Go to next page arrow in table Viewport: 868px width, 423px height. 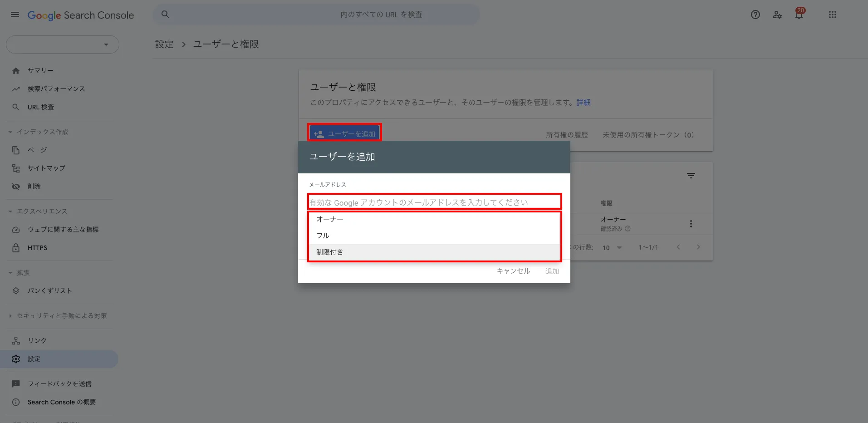click(x=698, y=247)
